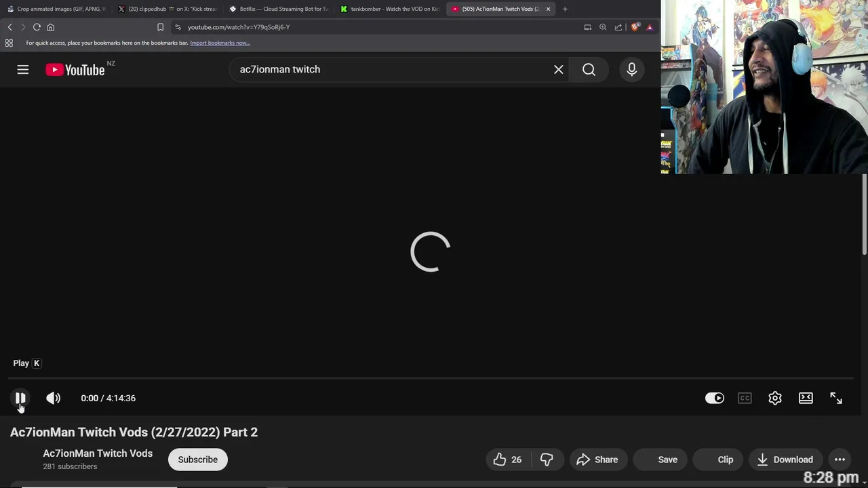Clear the search text with X
The image size is (868, 488).
click(559, 69)
